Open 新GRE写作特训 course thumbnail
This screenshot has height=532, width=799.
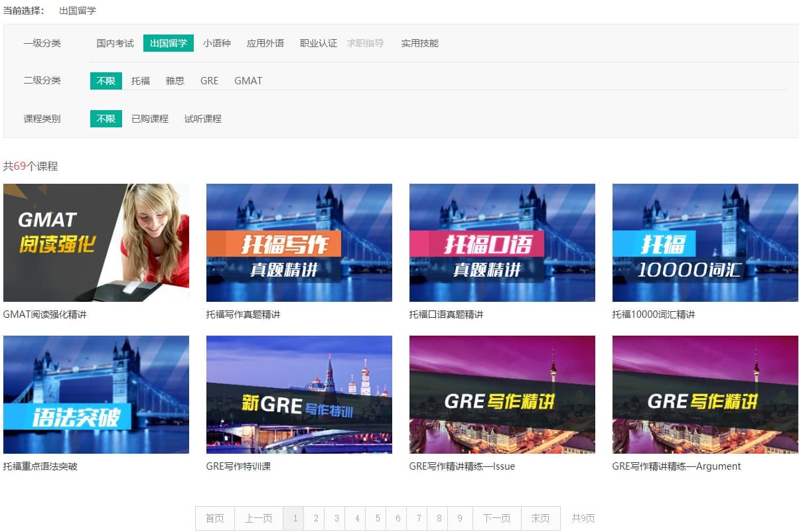coord(299,395)
